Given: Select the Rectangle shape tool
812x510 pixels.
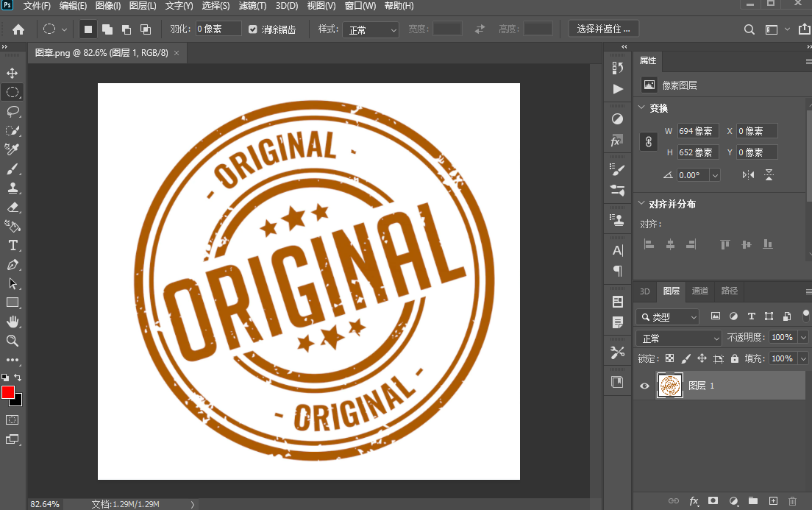Looking at the screenshot, I should pos(13,302).
